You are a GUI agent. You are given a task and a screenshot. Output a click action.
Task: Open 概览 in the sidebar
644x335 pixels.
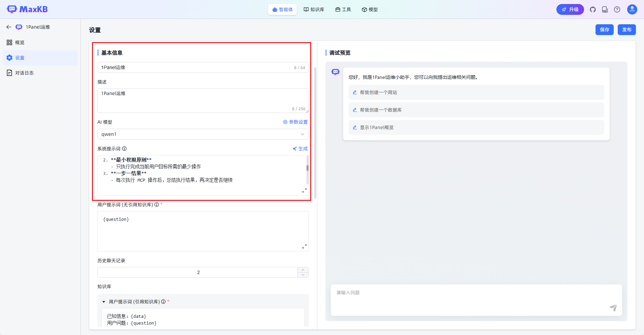click(40, 42)
